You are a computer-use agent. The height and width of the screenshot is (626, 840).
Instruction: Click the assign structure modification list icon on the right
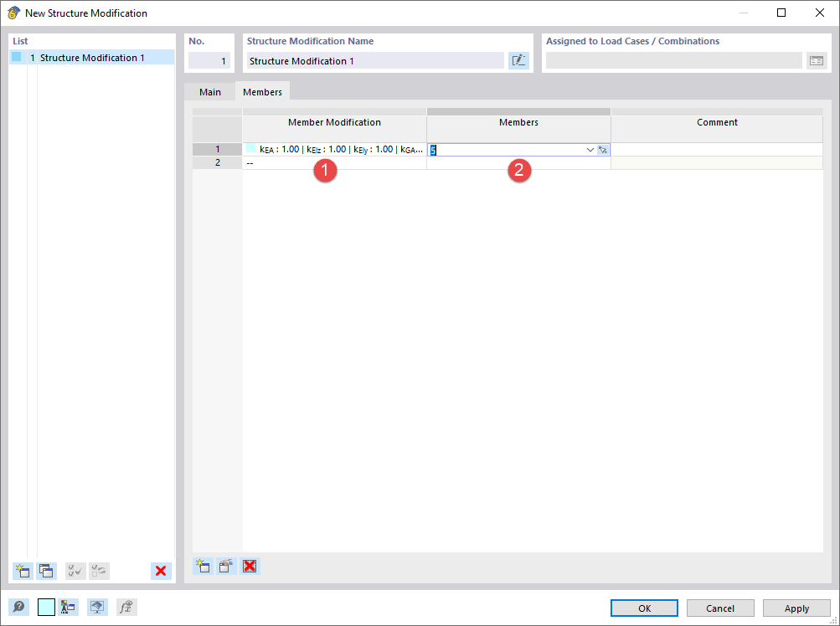[817, 60]
